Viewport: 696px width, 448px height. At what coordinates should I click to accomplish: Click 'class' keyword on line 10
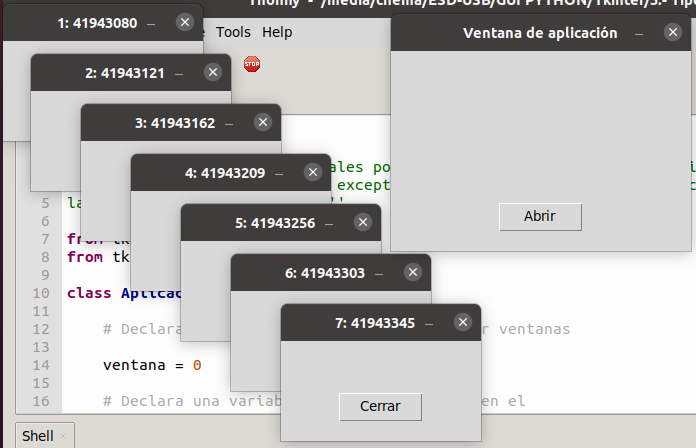point(89,293)
